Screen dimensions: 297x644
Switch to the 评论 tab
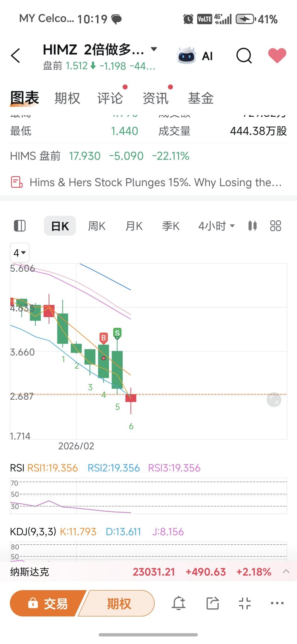tap(110, 98)
